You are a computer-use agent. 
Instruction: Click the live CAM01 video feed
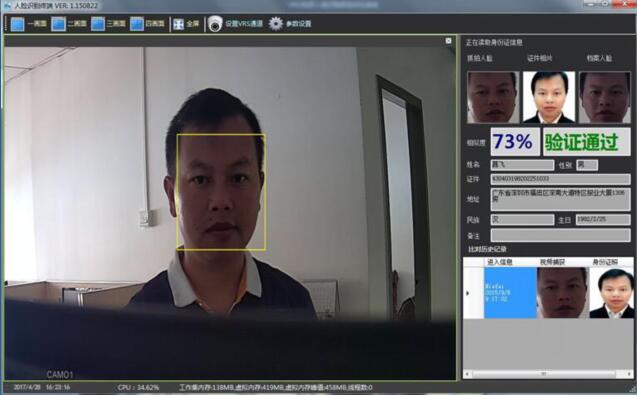(230, 213)
